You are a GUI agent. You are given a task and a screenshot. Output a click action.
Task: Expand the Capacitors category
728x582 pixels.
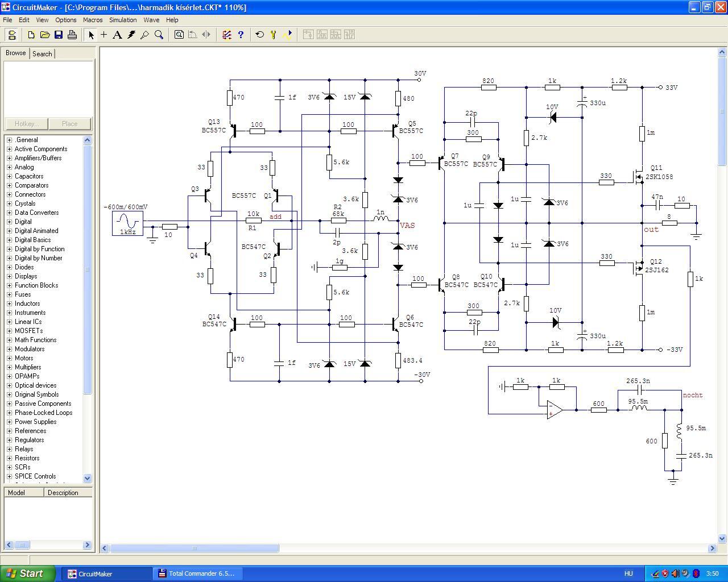(9, 176)
